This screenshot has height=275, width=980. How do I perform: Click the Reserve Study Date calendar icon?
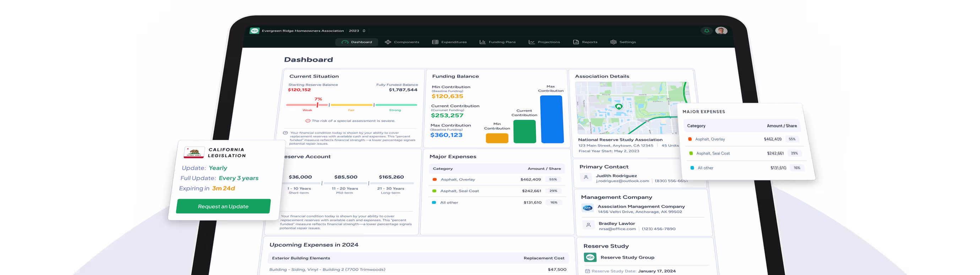pos(587,271)
